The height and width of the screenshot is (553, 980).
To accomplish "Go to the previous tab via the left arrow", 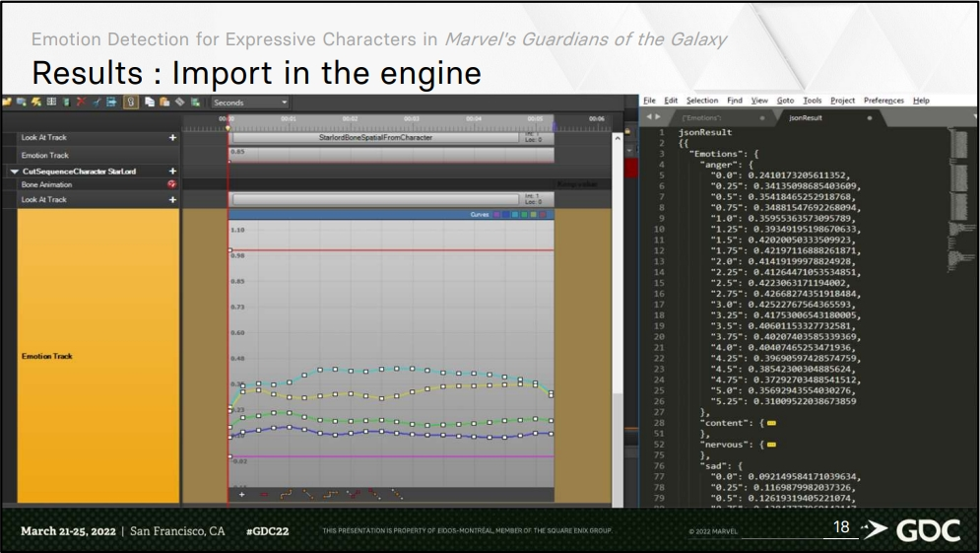I will (x=649, y=117).
